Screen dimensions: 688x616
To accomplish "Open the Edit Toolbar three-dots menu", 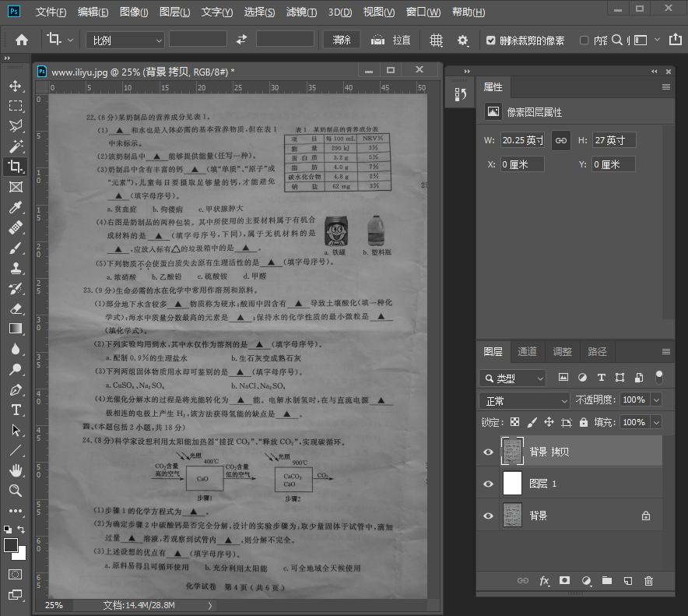I will click(16, 511).
